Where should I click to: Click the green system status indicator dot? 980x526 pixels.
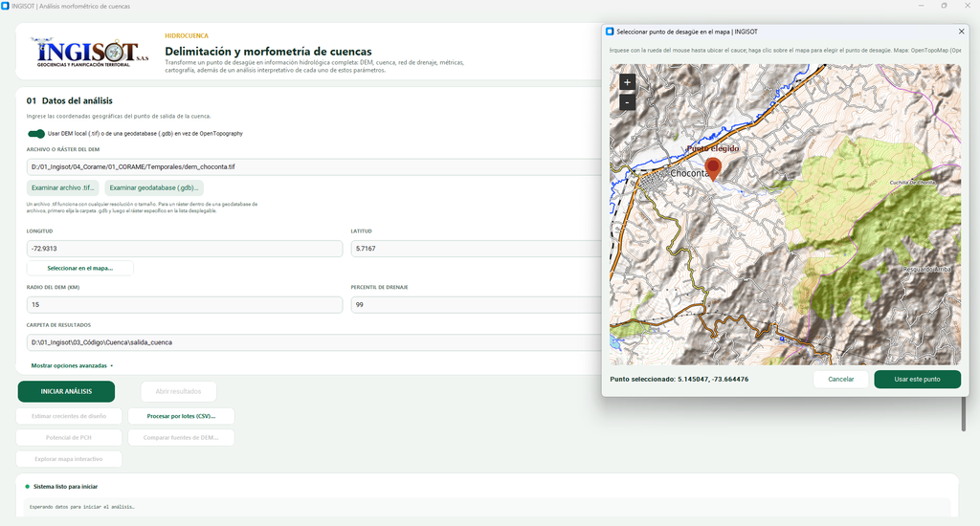tap(27, 486)
